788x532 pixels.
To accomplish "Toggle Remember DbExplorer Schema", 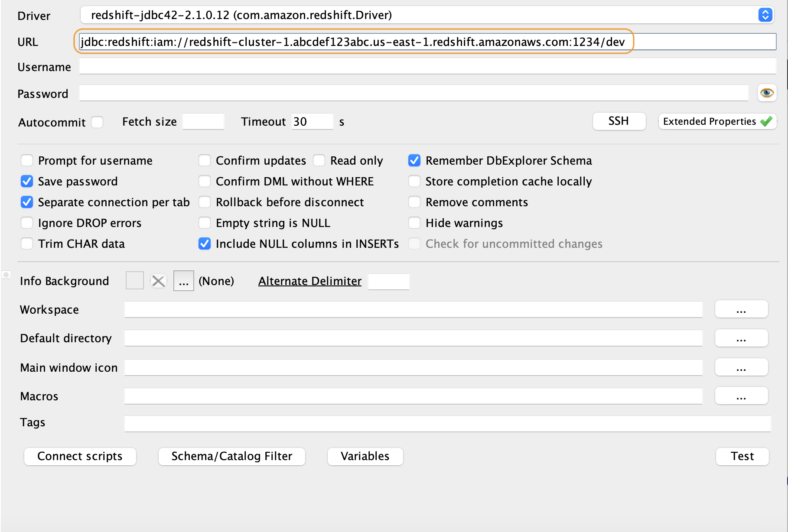I will coord(414,160).
